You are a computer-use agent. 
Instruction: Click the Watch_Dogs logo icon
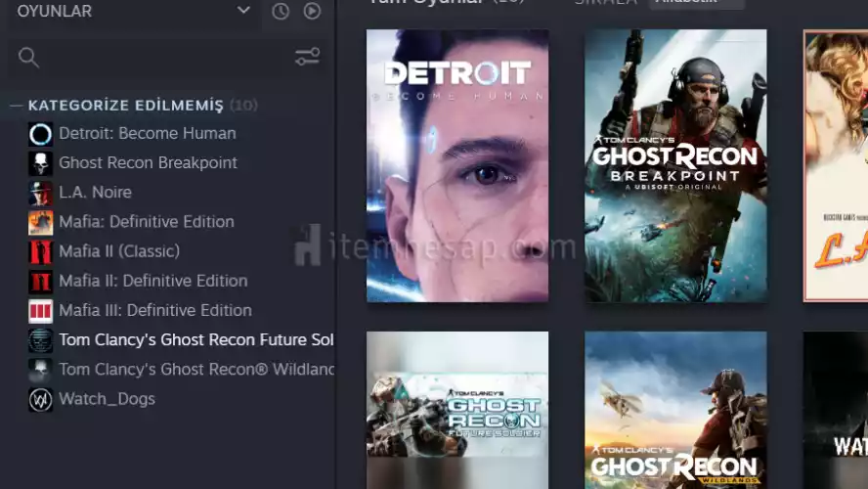tap(40, 399)
